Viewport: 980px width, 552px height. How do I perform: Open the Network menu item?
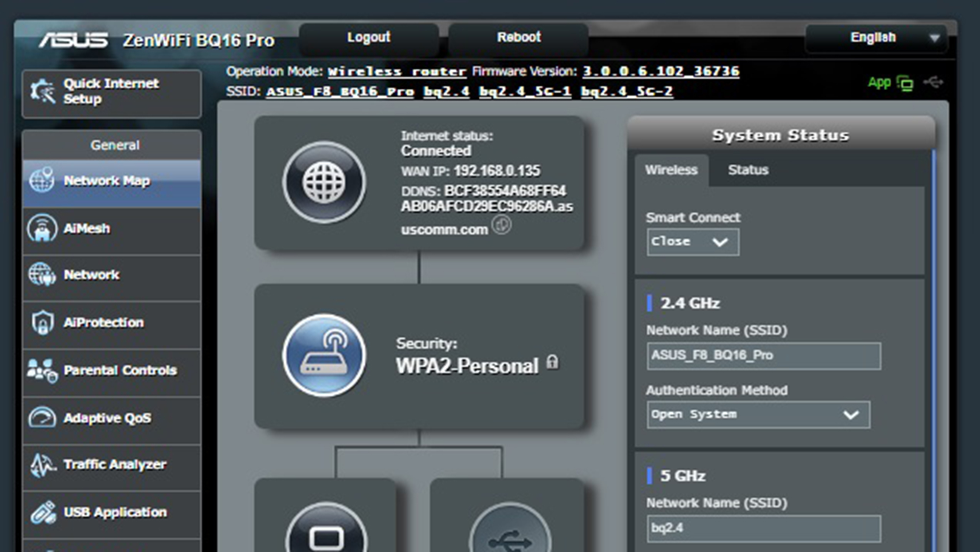click(112, 277)
